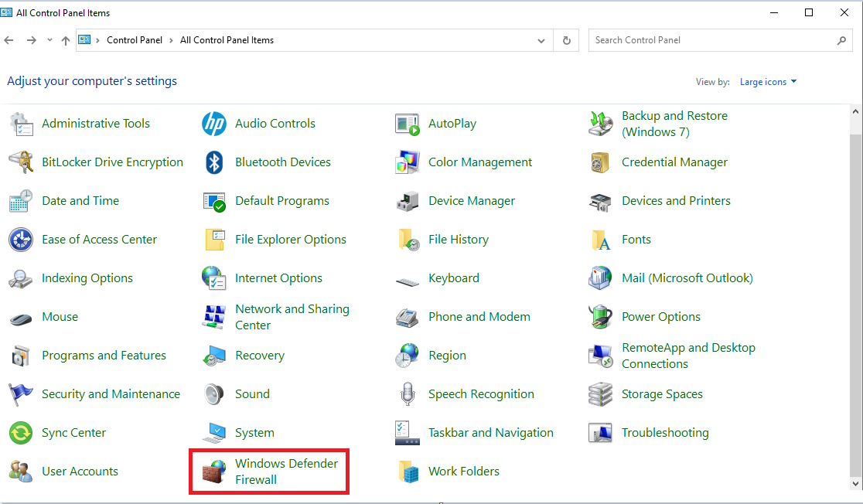Open the Security and Maintenance flag icon

click(22, 394)
